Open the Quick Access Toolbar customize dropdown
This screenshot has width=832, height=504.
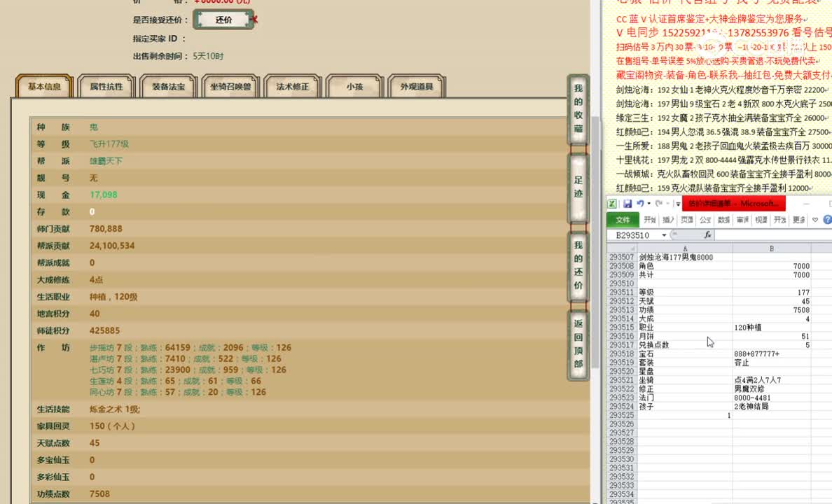[678, 204]
